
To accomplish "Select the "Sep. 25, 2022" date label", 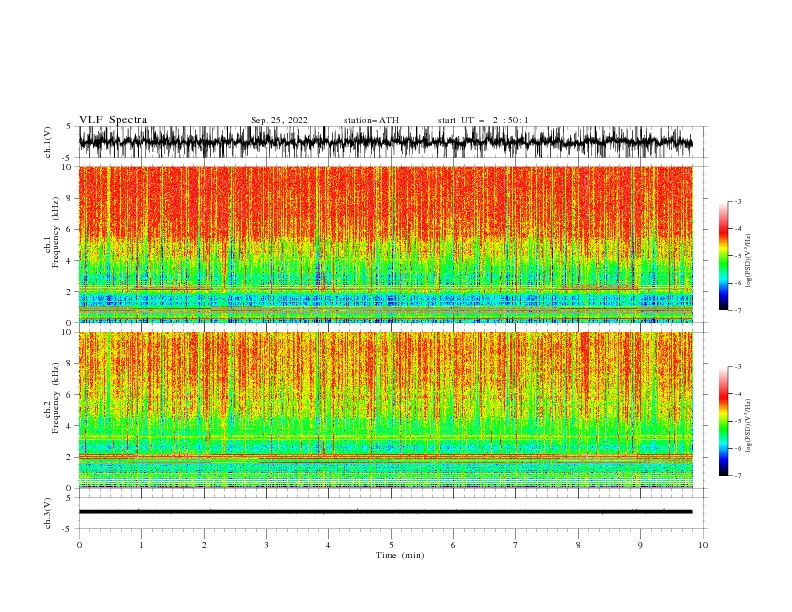I will click(279, 120).
